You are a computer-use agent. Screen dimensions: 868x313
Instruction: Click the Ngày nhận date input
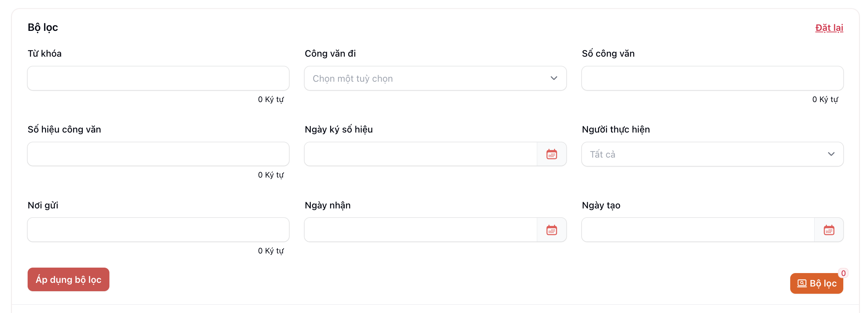click(x=421, y=230)
